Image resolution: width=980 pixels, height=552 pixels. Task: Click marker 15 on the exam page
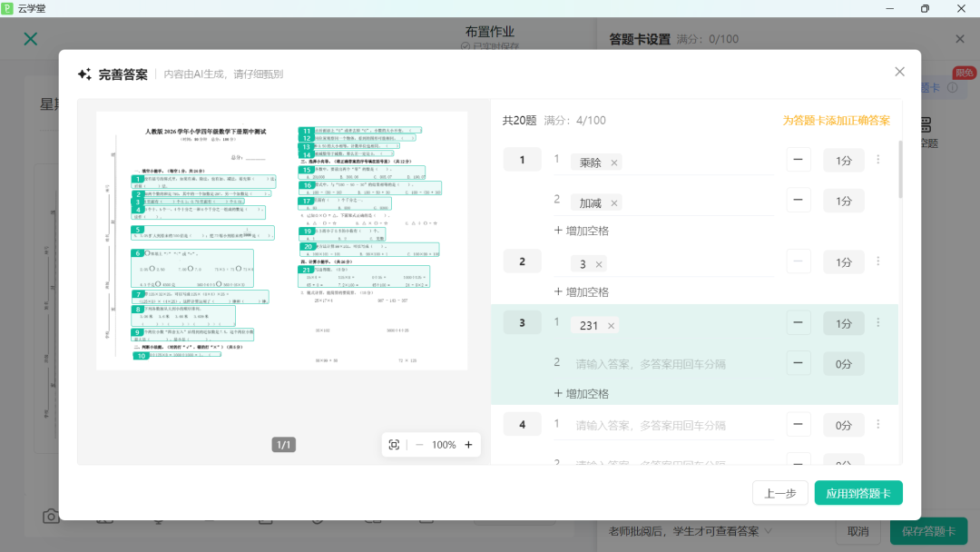(307, 170)
